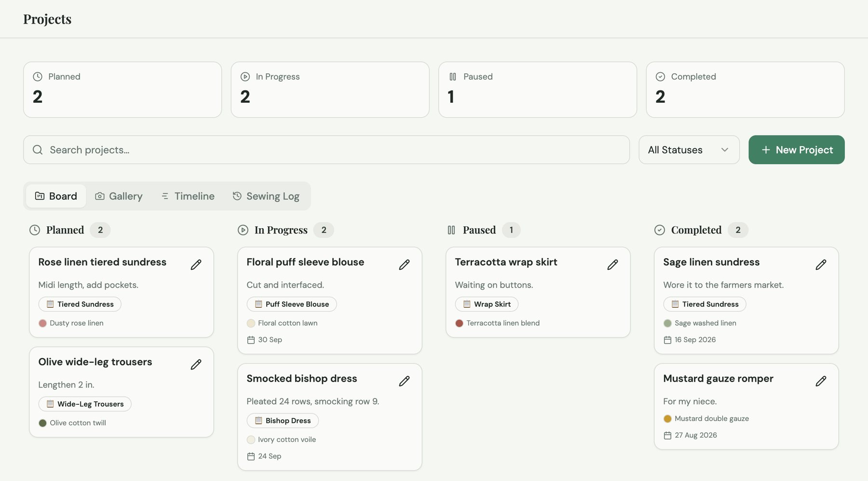Edit the Floral puff sleeve blouse project
The image size is (868, 481).
click(404, 264)
